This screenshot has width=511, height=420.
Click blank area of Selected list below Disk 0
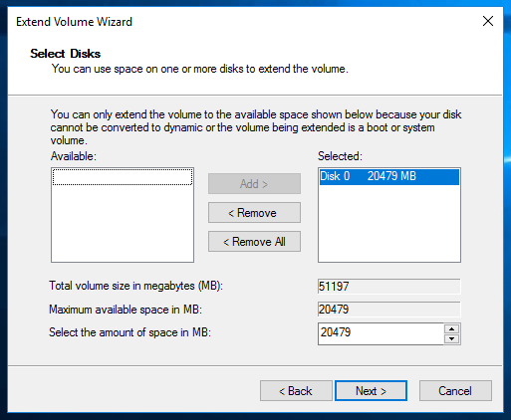click(389, 223)
